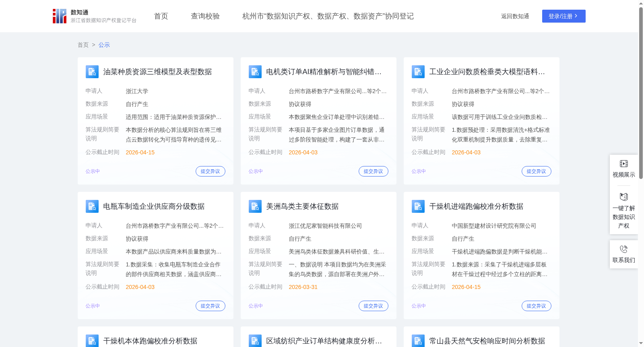The height and width of the screenshot is (347, 644).
Task: Click 公示中 status on 油菜种质资源 card
Action: click(93, 171)
